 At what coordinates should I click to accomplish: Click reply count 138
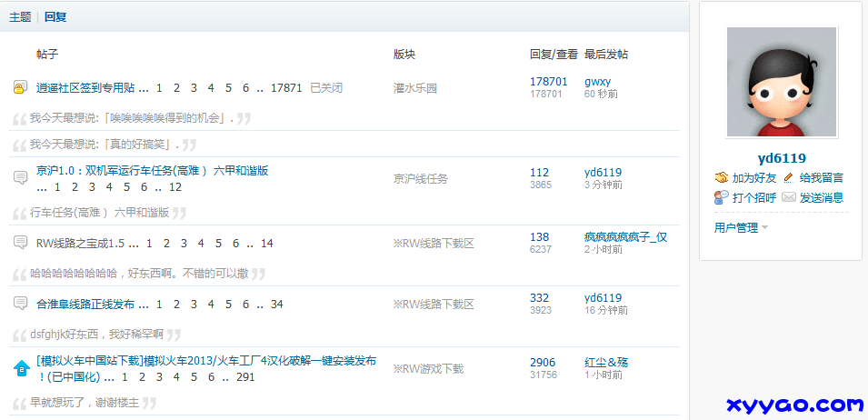539,237
